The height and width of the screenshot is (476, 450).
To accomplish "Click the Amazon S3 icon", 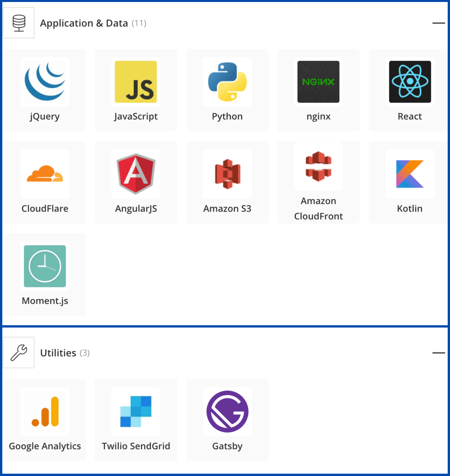I will pos(227,174).
